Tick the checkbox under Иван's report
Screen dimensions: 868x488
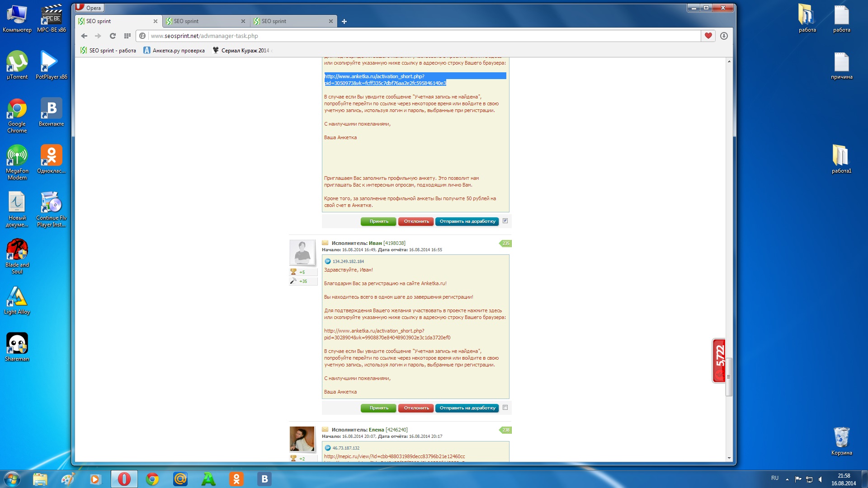[x=505, y=408]
